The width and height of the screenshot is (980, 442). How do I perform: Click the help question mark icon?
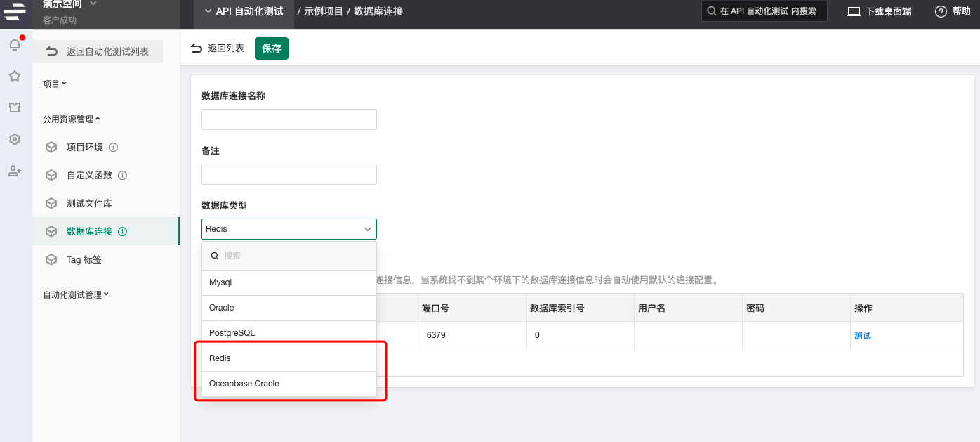click(941, 11)
